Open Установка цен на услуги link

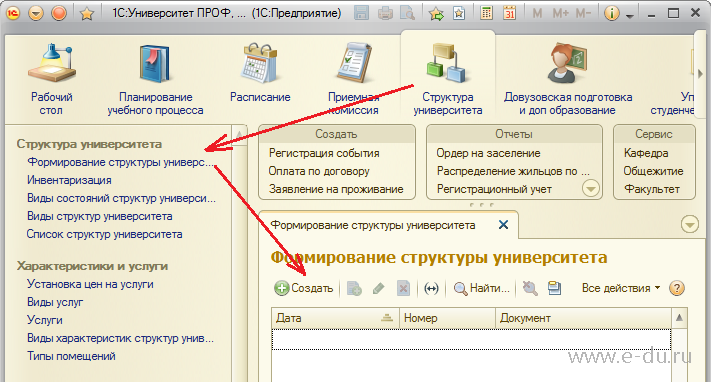[x=90, y=284]
